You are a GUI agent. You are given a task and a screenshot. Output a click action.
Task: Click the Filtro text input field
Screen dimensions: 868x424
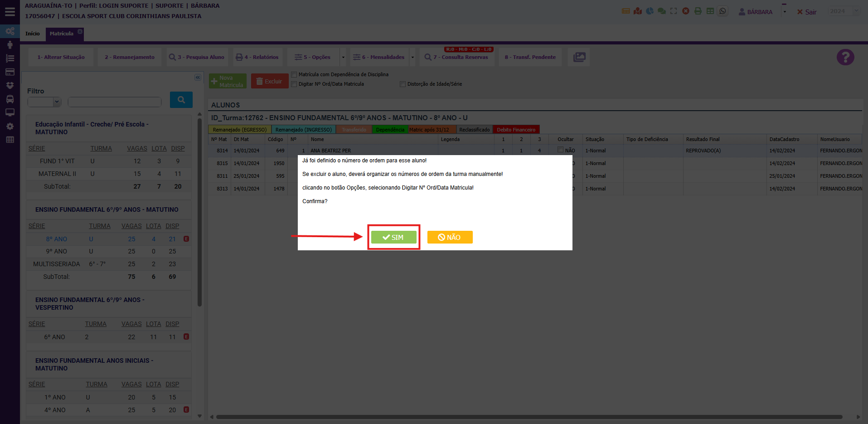[115, 102]
